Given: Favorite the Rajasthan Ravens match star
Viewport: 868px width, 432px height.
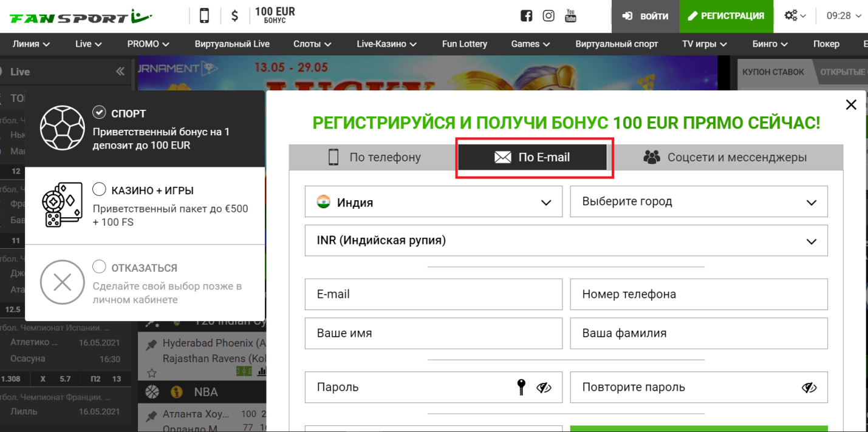Looking at the screenshot, I should 152,372.
